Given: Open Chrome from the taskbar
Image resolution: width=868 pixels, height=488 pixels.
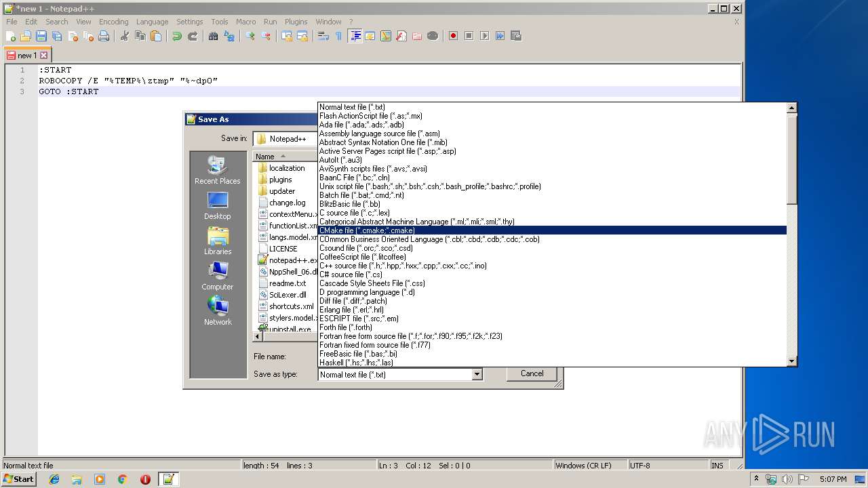Looking at the screenshot, I should (x=123, y=479).
